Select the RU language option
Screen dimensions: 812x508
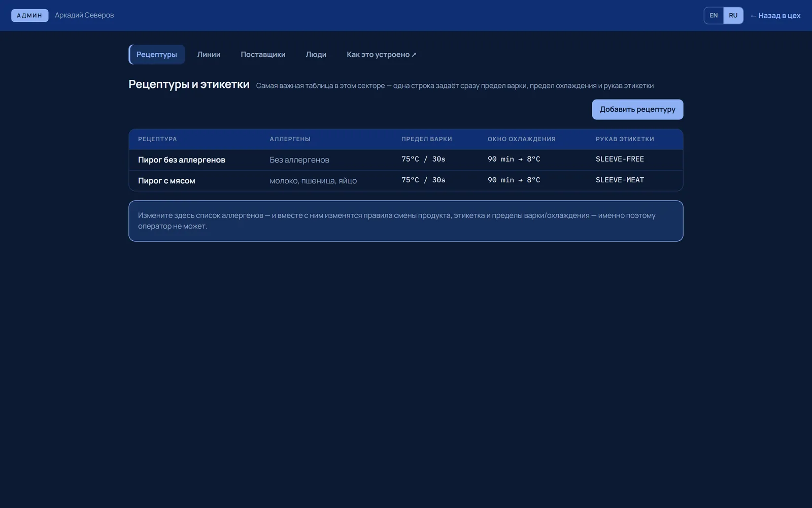pyautogui.click(x=733, y=15)
